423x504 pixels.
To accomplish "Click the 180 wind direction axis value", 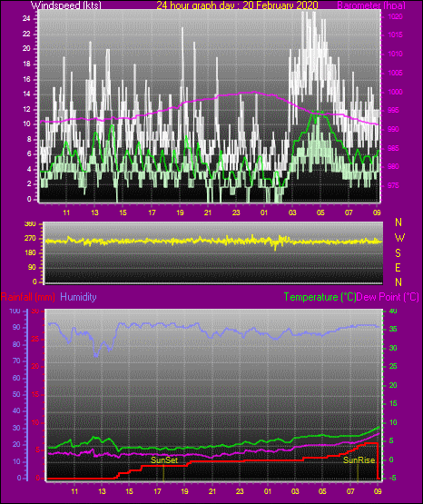I will click(30, 253).
